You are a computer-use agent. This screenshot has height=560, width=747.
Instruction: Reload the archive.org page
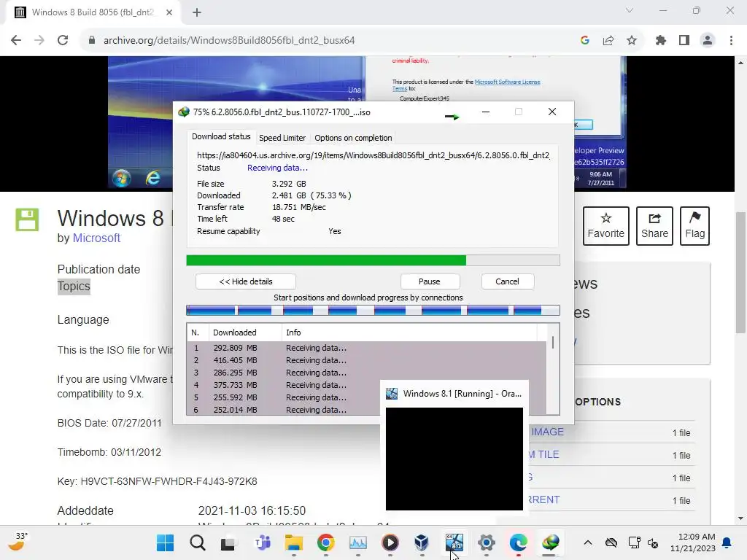(x=63, y=41)
